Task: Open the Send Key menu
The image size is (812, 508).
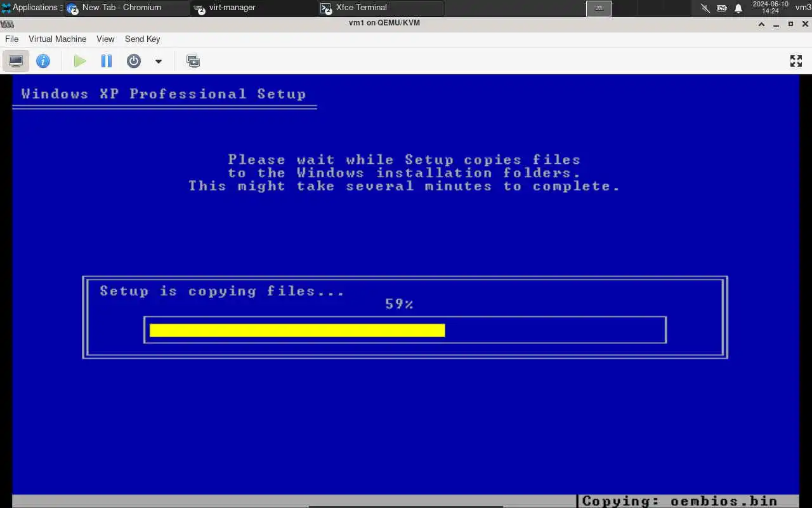Action: coord(142,39)
